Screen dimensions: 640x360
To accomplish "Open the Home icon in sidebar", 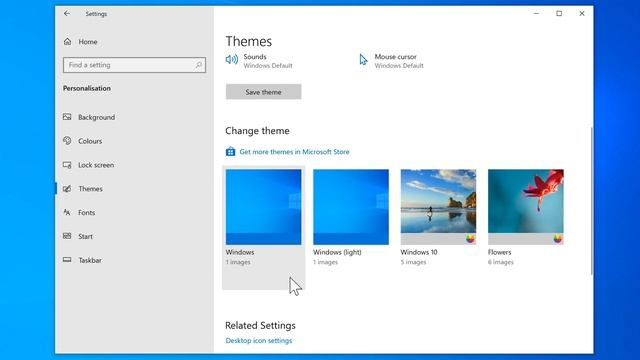I will pos(67,42).
